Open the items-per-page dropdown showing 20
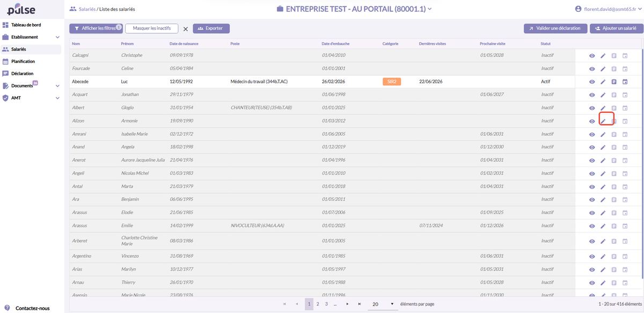 383,304
